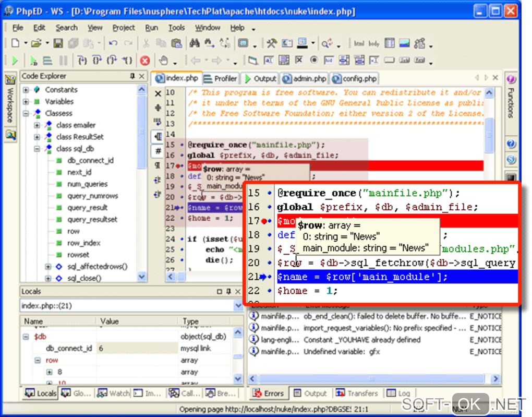Click the Workspace side panel icon

pos(10,80)
